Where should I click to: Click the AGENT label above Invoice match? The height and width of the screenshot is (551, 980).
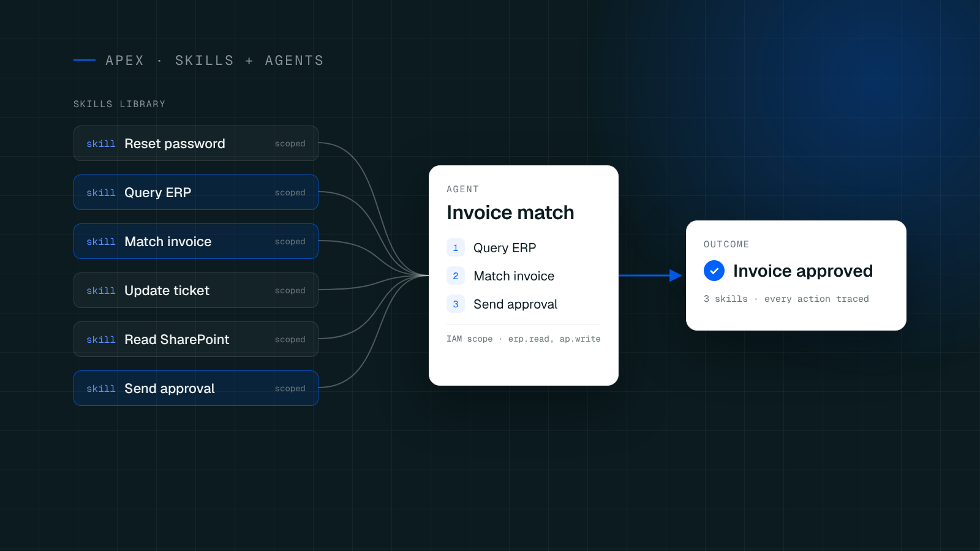(462, 189)
